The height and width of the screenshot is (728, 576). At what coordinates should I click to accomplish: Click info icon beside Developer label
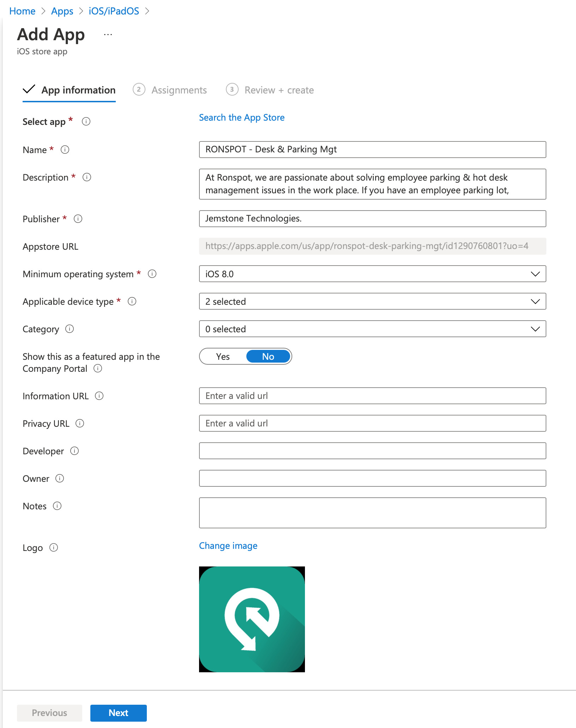[x=74, y=451]
